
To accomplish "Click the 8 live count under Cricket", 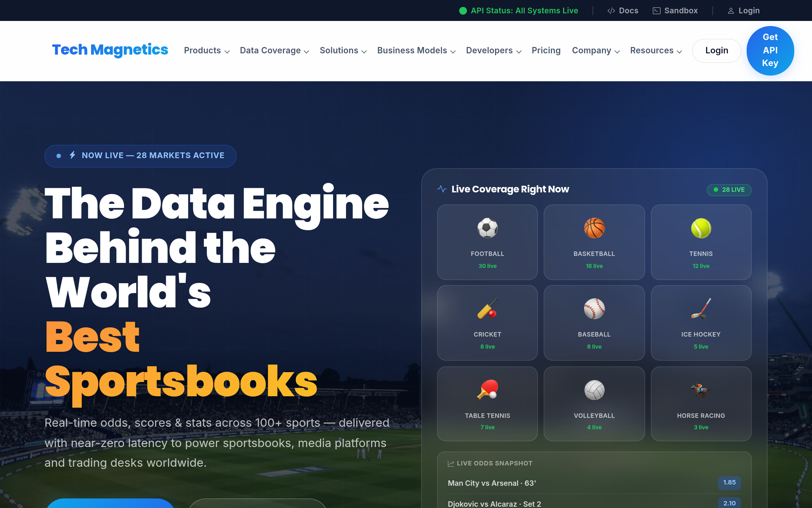I will tap(487, 346).
